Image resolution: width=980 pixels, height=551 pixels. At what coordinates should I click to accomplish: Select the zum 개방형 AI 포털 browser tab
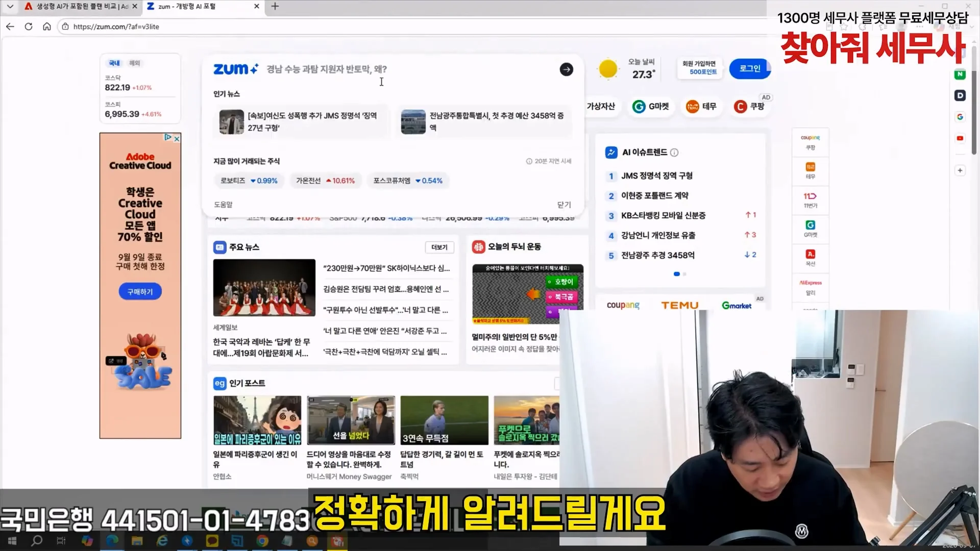tap(202, 7)
